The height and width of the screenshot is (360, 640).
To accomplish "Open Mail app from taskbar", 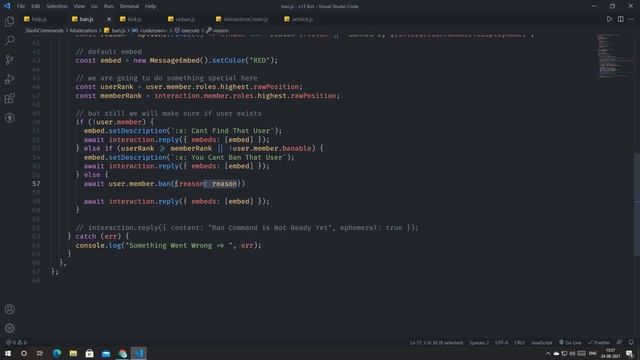I will (x=106, y=353).
